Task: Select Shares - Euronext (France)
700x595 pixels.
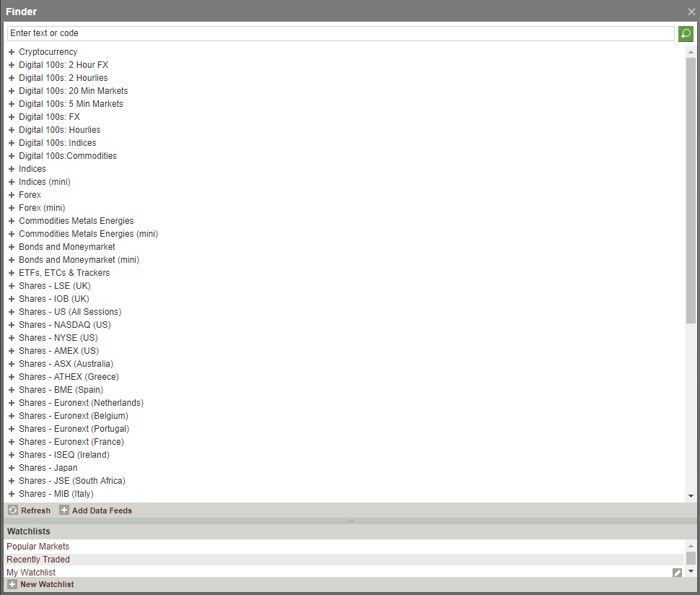Action: click(x=71, y=442)
